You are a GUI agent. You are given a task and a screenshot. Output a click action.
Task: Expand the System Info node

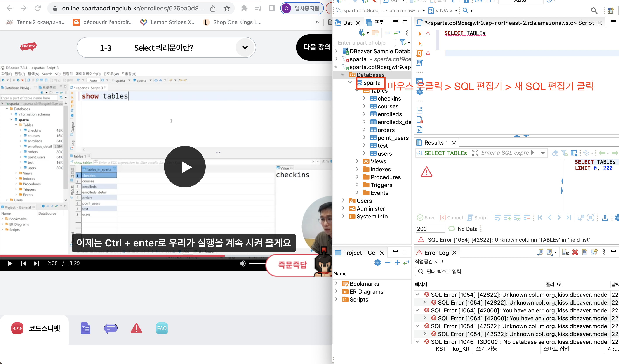(x=343, y=216)
